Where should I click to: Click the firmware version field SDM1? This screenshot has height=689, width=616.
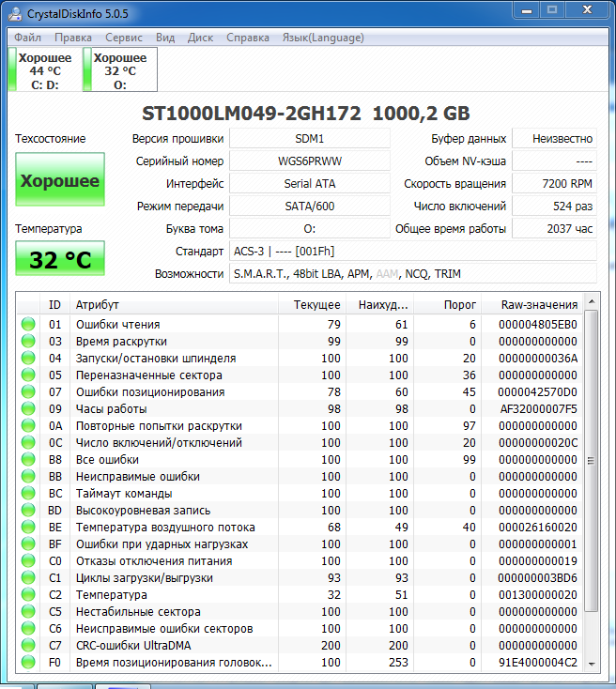tap(310, 139)
